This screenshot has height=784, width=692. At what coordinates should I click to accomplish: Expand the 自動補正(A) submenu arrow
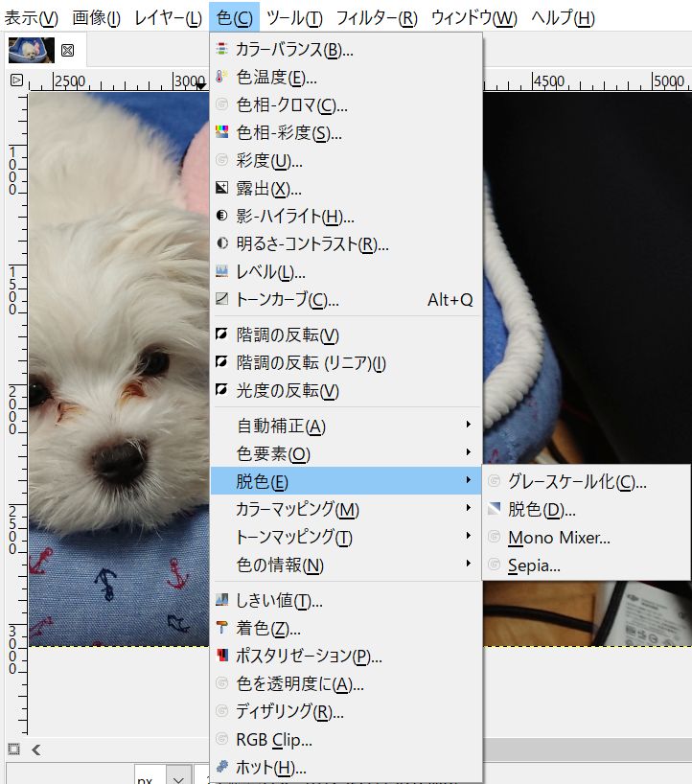tap(469, 425)
